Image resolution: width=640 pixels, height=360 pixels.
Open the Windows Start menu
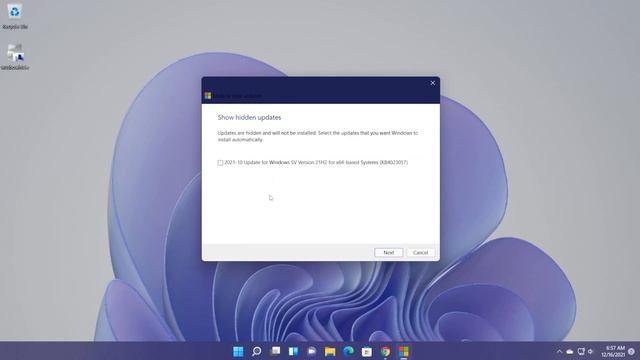click(238, 351)
